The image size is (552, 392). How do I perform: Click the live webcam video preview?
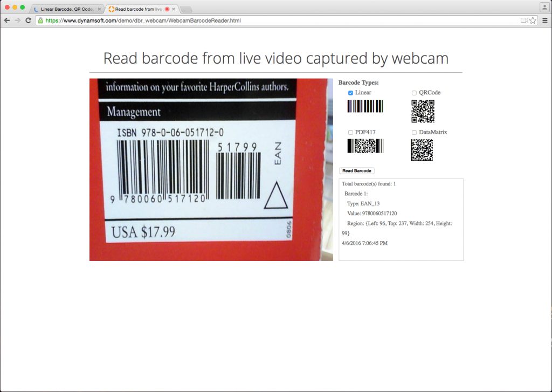click(x=211, y=170)
